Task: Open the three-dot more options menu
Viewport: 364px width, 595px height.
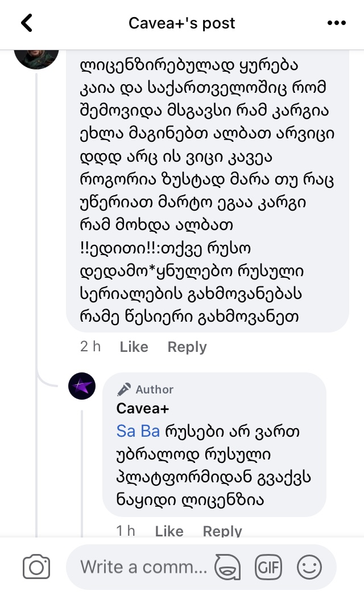Action: (337, 23)
